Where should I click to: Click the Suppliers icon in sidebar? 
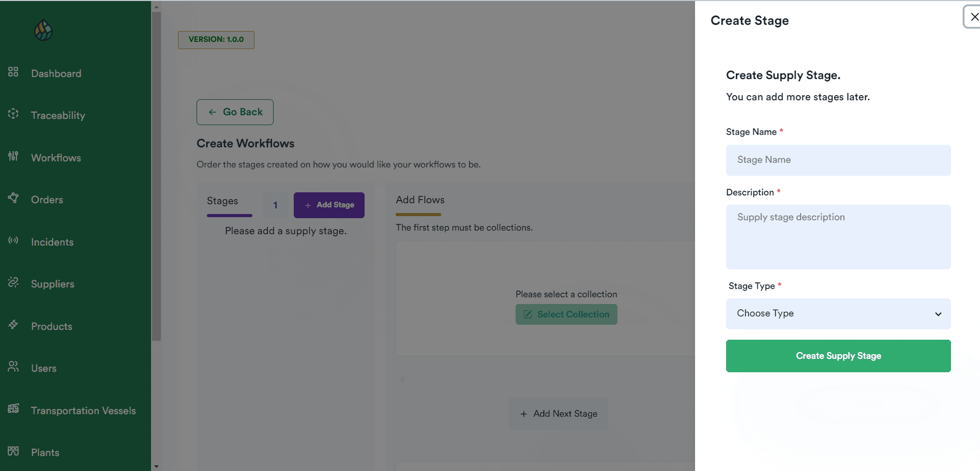(x=13, y=282)
